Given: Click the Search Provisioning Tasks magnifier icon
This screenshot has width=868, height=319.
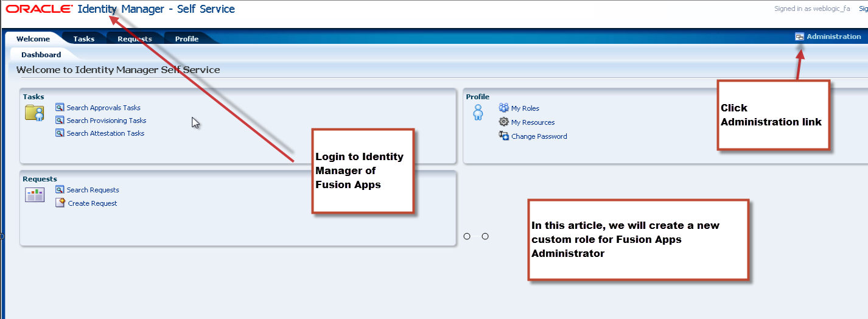Looking at the screenshot, I should [x=60, y=120].
